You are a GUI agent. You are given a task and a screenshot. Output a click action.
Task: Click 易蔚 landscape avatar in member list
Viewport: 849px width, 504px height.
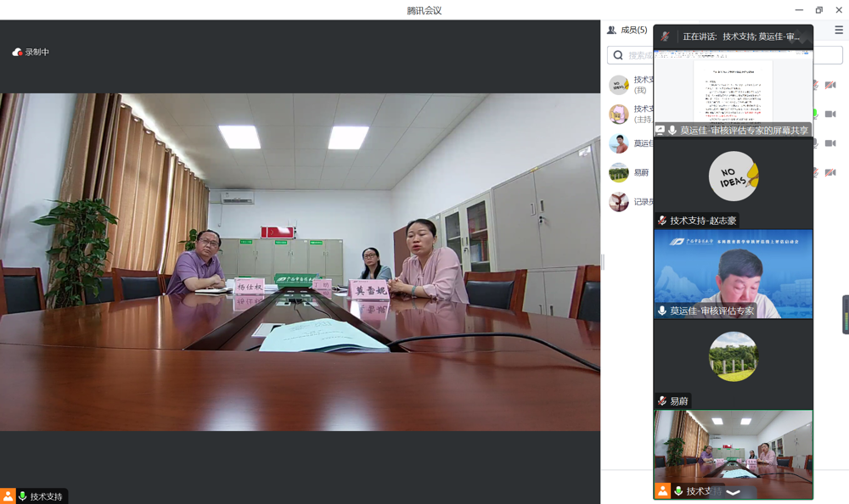tap(618, 173)
